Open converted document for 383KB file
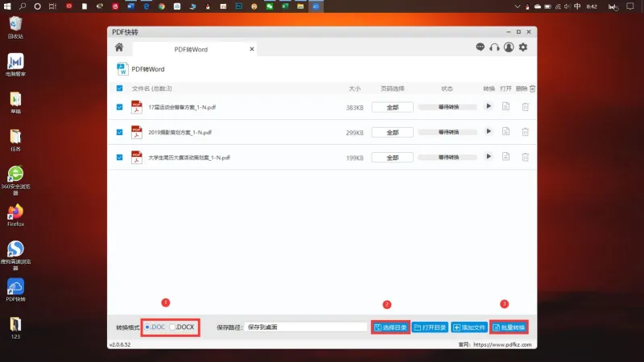This screenshot has width=644, height=362. [506, 107]
